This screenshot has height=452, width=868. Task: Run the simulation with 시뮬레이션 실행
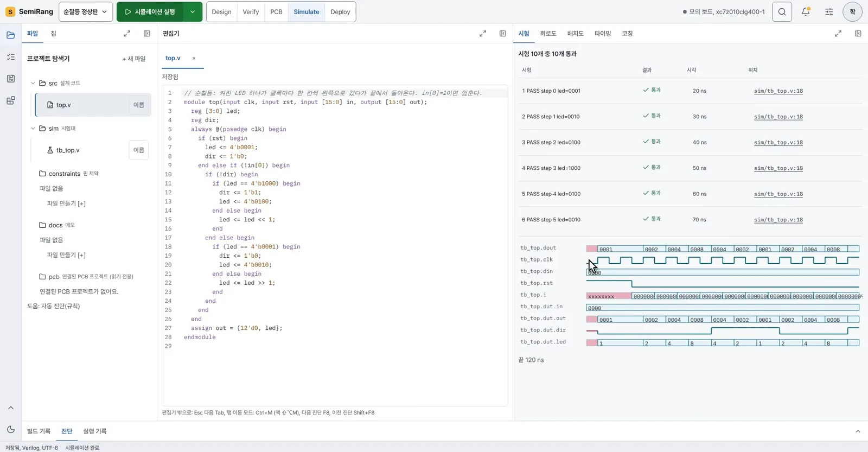click(x=150, y=12)
